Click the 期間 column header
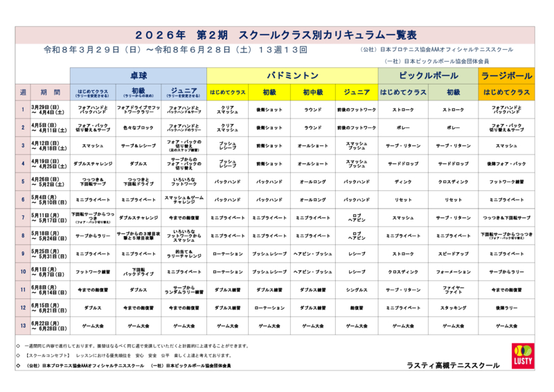This screenshot has height=392, width=554. 50,92
